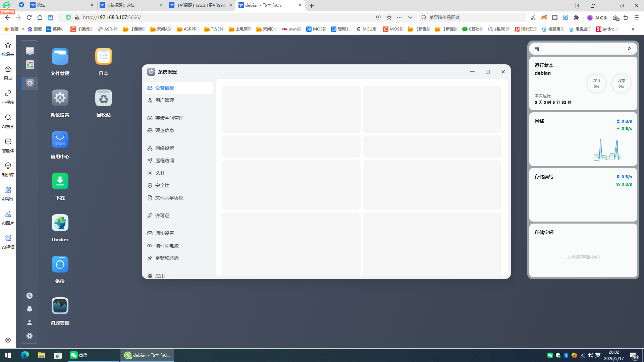Open Windows Start menu

[8, 355]
